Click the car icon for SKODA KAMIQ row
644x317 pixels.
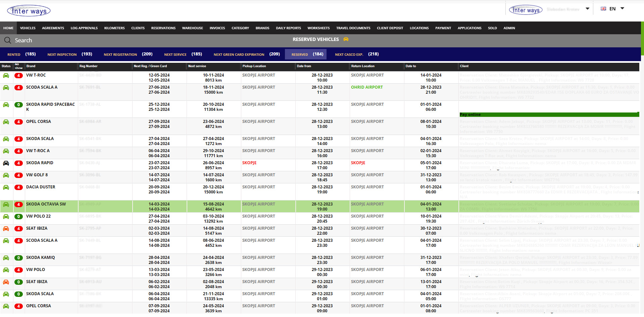click(6, 258)
